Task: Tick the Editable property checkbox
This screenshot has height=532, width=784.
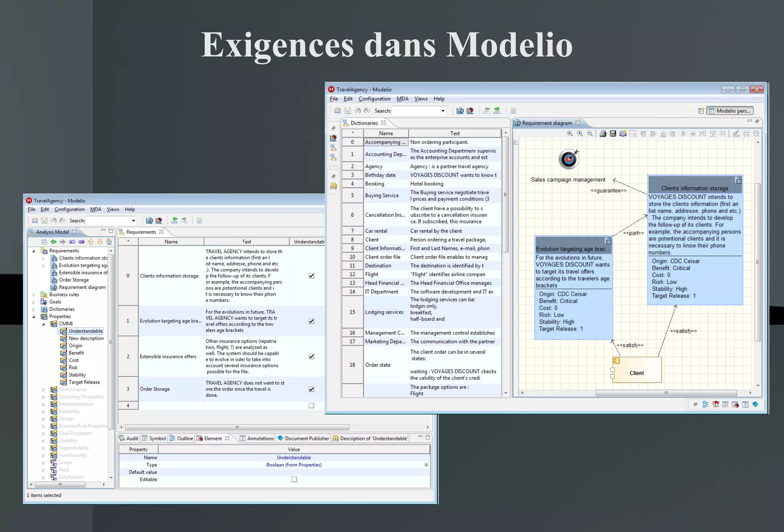Action: [294, 480]
